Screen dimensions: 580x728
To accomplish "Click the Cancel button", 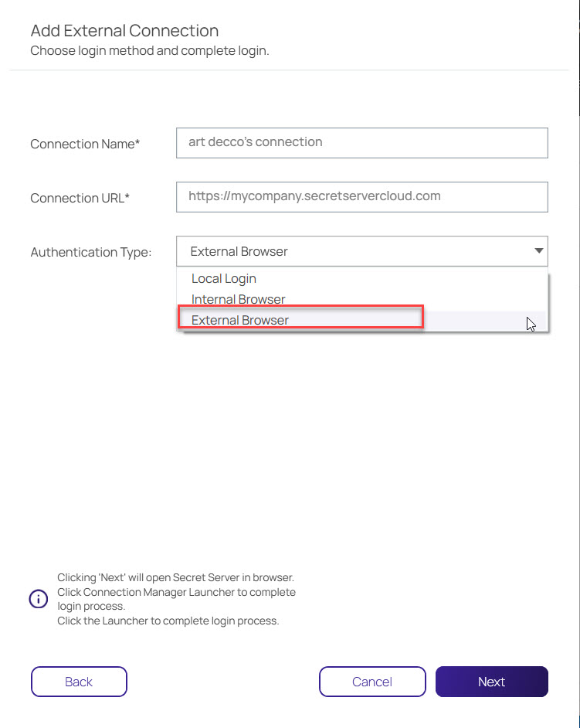I will coord(372,682).
